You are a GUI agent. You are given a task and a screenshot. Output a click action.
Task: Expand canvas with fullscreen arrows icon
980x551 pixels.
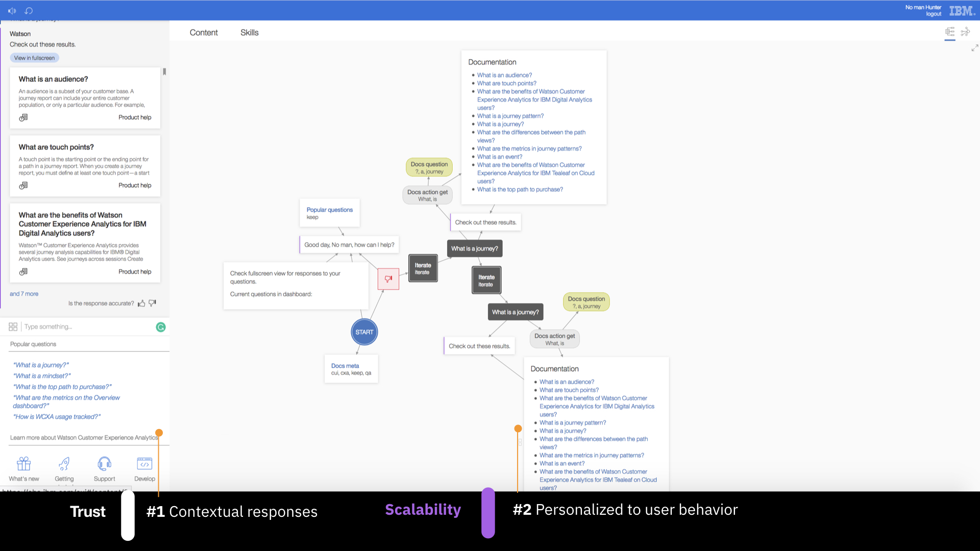point(974,48)
